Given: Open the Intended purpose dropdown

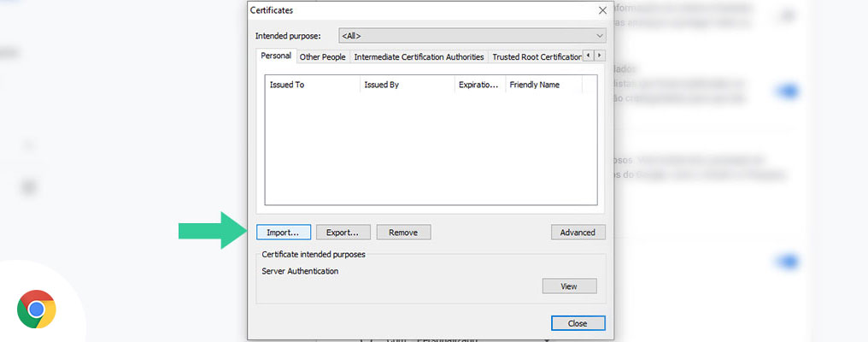Looking at the screenshot, I should pos(472,35).
